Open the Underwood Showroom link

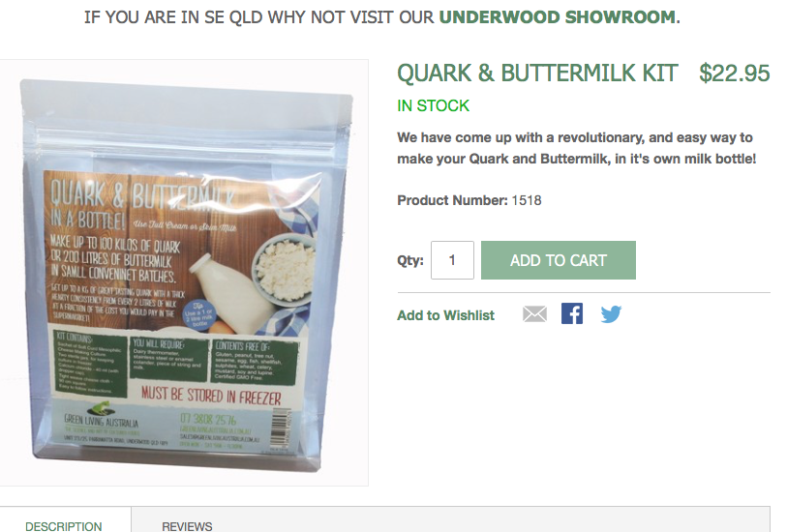558,17
